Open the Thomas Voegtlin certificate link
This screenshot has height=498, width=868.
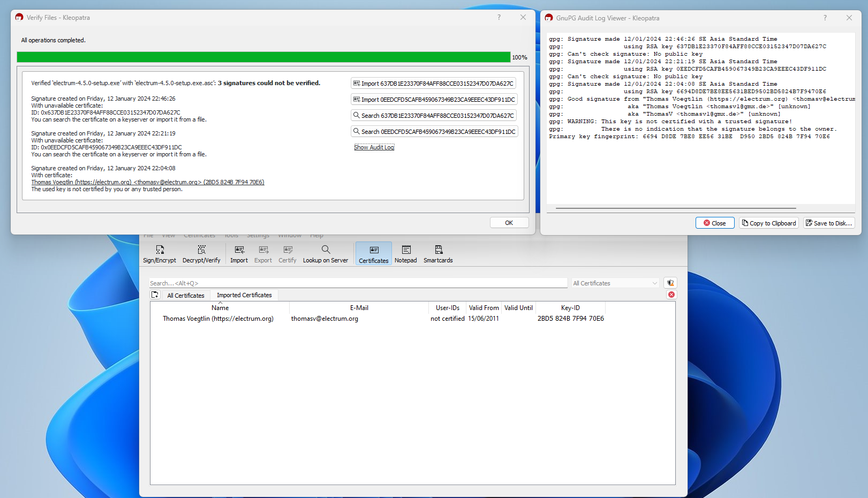pyautogui.click(x=148, y=182)
